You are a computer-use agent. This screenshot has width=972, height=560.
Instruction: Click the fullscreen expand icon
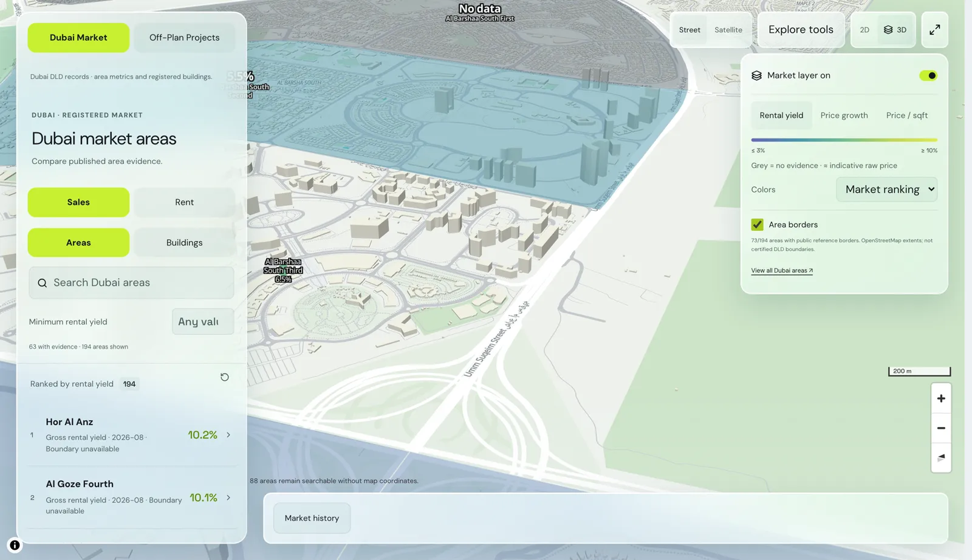click(935, 30)
